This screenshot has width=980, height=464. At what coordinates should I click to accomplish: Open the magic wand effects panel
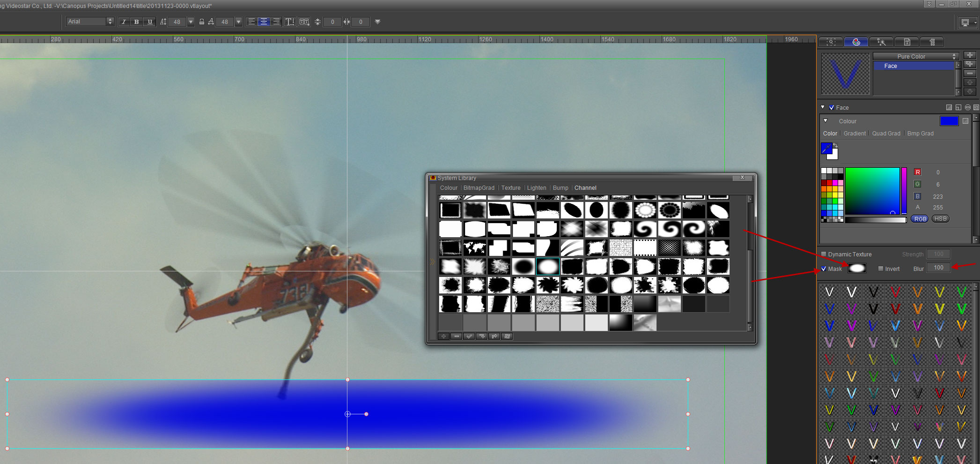881,42
